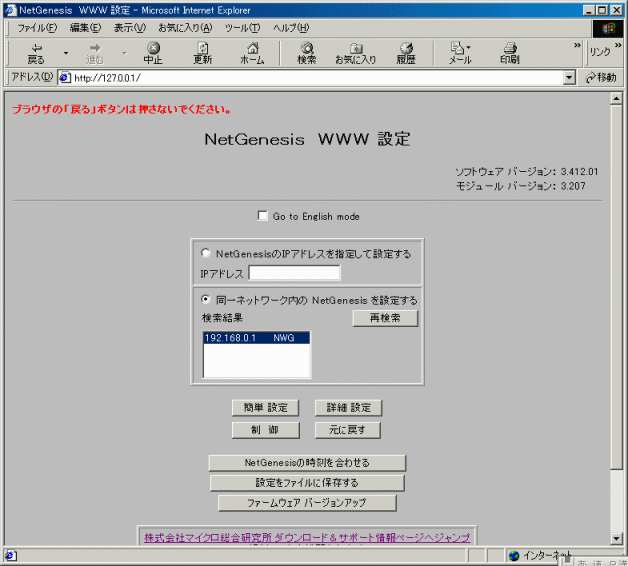Open the History (履歴) toolbar icon
This screenshot has width=628, height=566.
(x=406, y=54)
